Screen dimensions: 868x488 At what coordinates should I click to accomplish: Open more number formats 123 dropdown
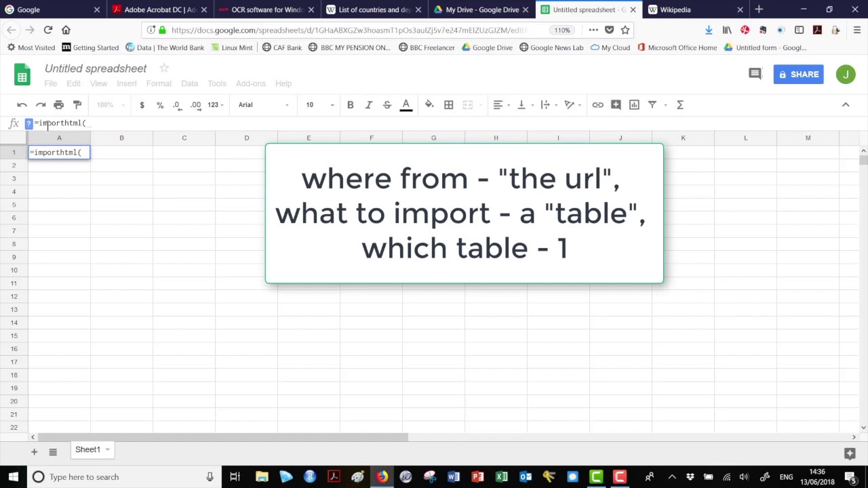click(x=216, y=104)
